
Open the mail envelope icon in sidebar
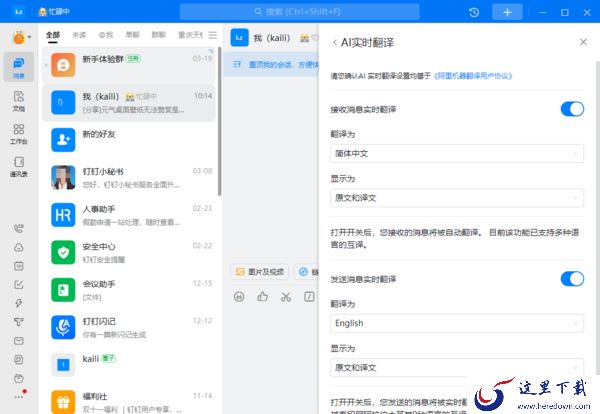click(18, 341)
